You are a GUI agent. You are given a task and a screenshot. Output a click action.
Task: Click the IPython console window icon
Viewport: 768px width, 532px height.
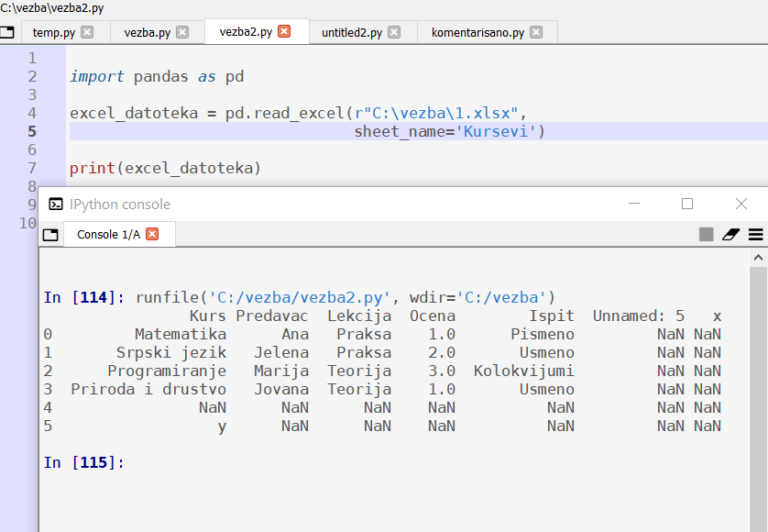56,204
